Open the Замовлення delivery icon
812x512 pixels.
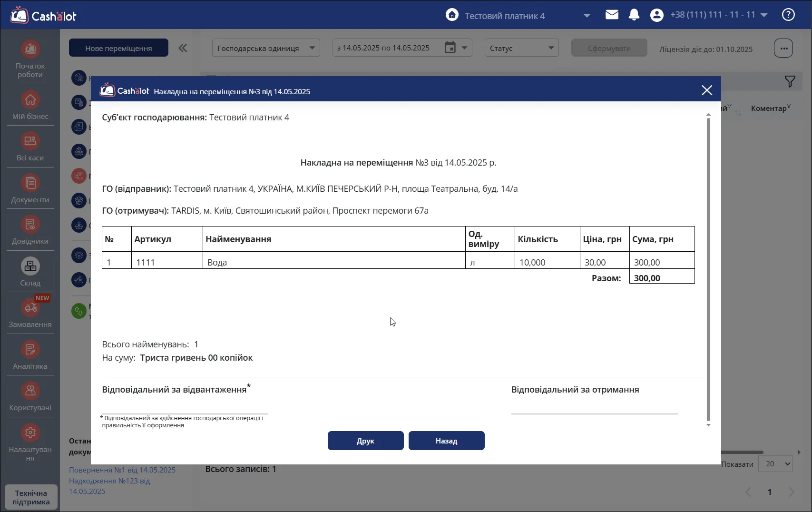click(x=30, y=307)
